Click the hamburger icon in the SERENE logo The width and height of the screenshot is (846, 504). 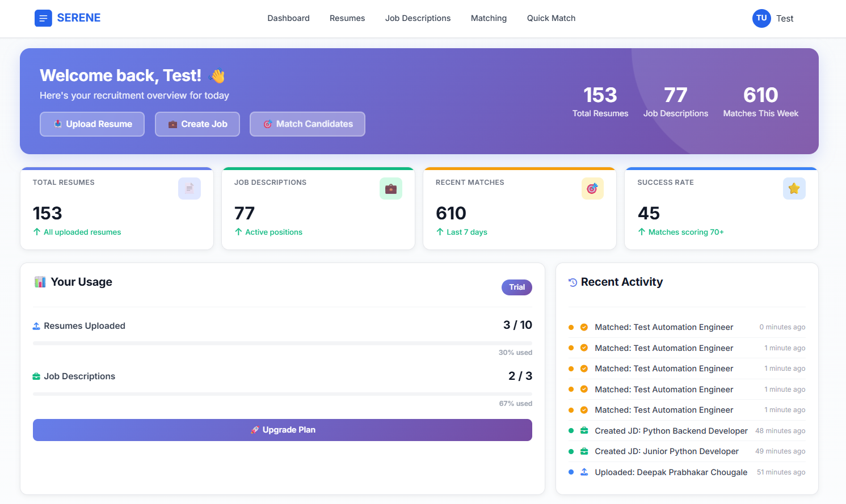(43, 18)
